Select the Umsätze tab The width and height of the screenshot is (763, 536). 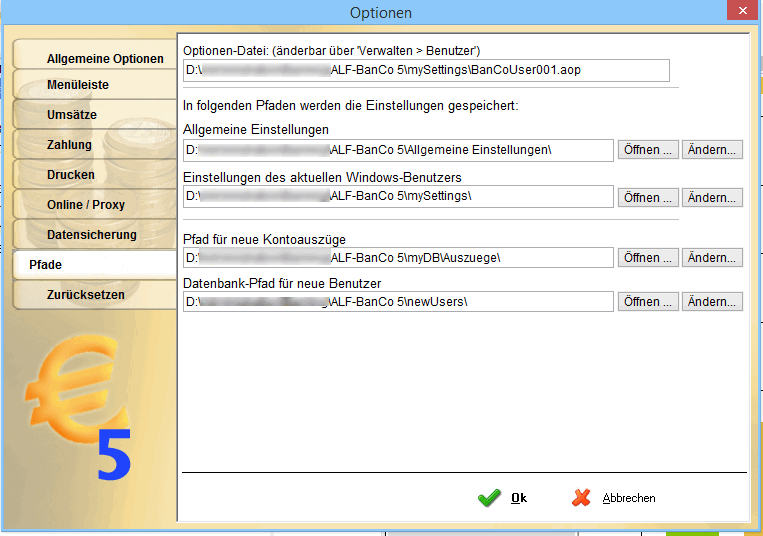(x=95, y=115)
